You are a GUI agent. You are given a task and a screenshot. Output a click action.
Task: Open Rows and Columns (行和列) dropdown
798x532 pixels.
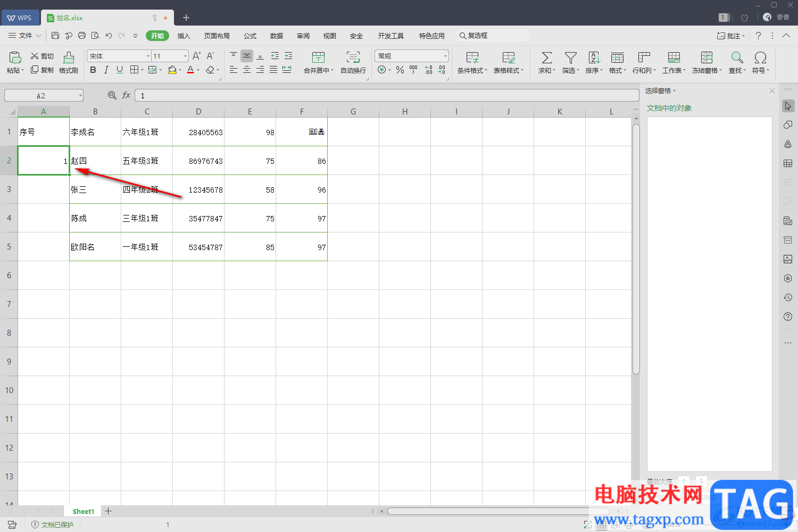(644, 62)
